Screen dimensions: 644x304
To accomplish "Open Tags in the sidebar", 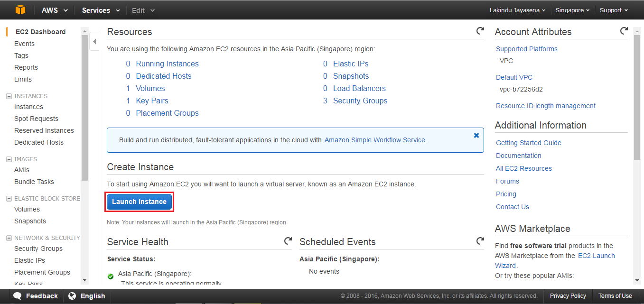I will [x=21, y=55].
